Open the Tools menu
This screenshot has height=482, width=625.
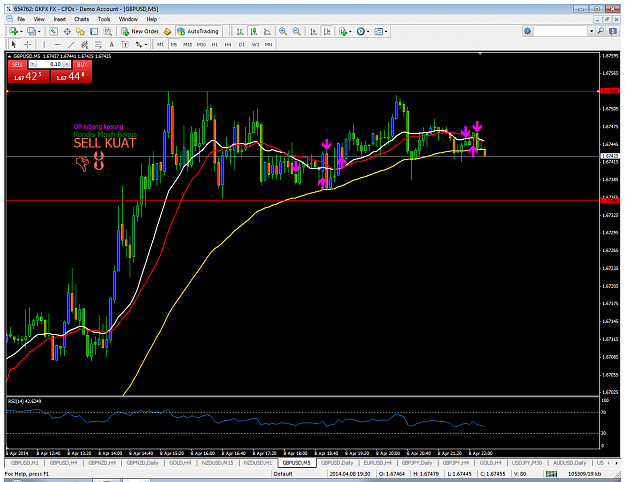coord(104,19)
